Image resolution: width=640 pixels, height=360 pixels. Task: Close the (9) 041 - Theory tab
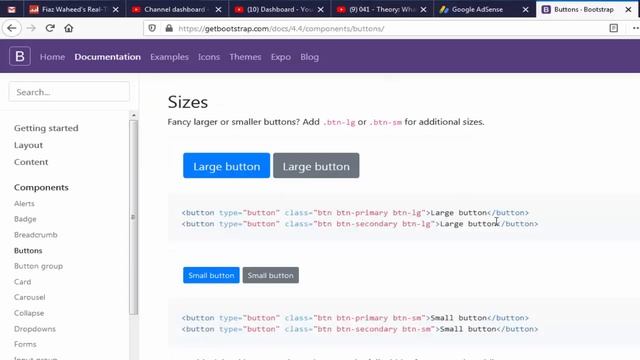point(423,9)
